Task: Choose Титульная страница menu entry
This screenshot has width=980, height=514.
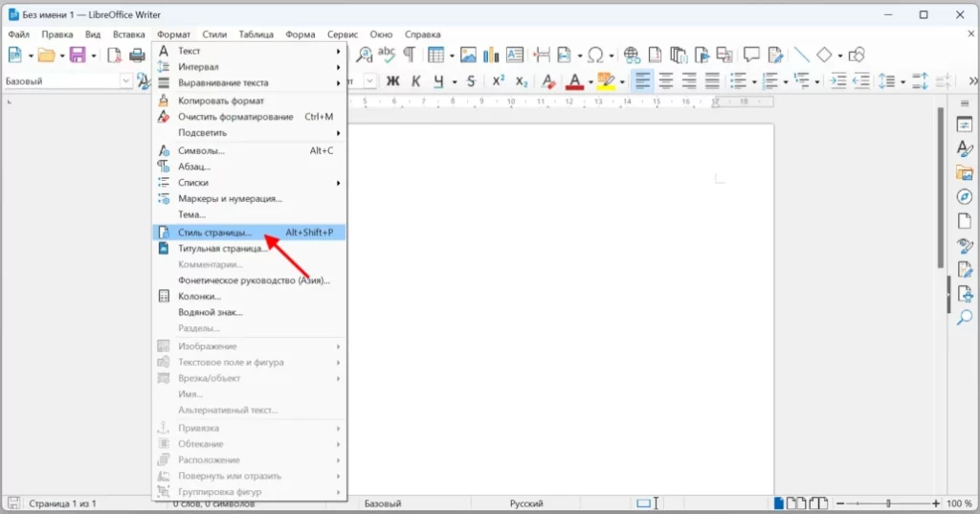Action: pos(250,248)
